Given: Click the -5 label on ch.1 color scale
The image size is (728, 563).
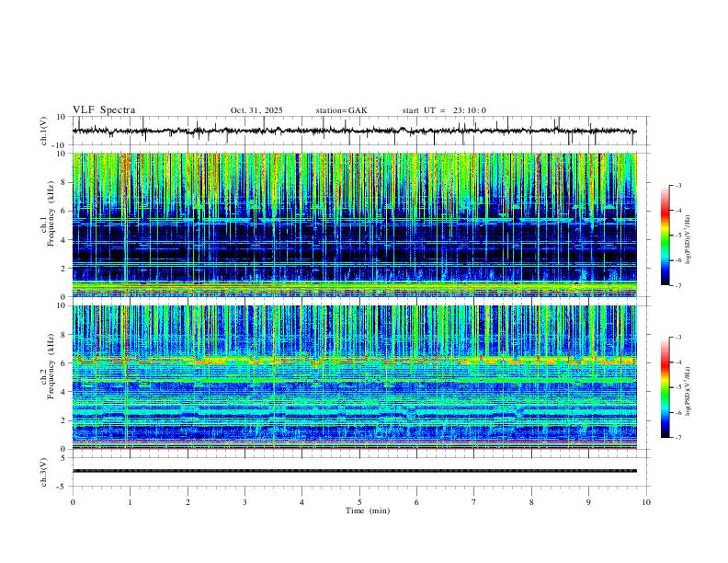Looking at the screenshot, I should [x=677, y=236].
